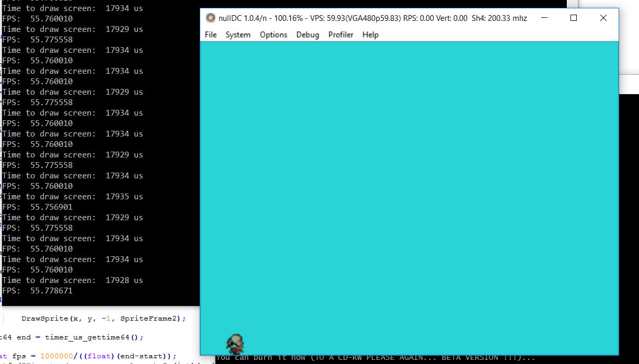
Task: Open the Profiler menu in nullDC
Action: pos(341,35)
